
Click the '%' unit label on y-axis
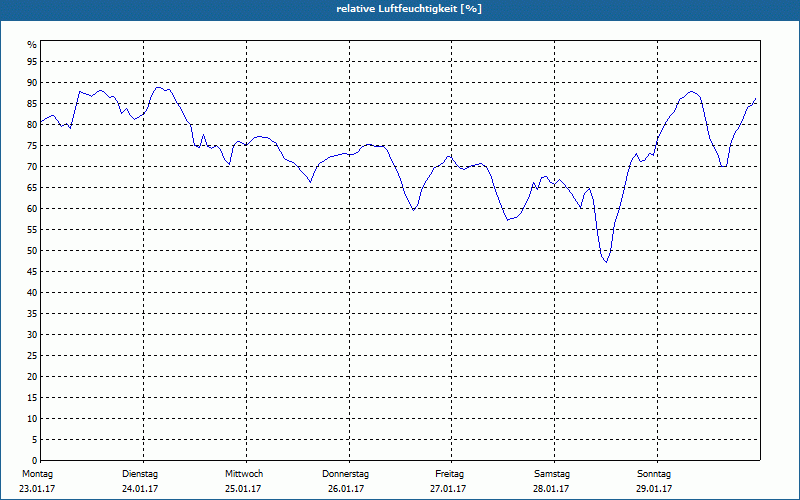click(32, 45)
